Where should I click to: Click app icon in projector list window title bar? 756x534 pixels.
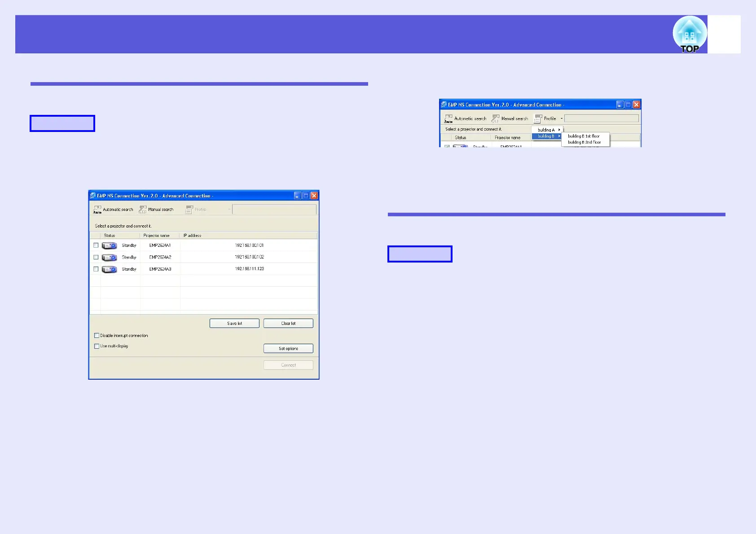click(x=93, y=196)
